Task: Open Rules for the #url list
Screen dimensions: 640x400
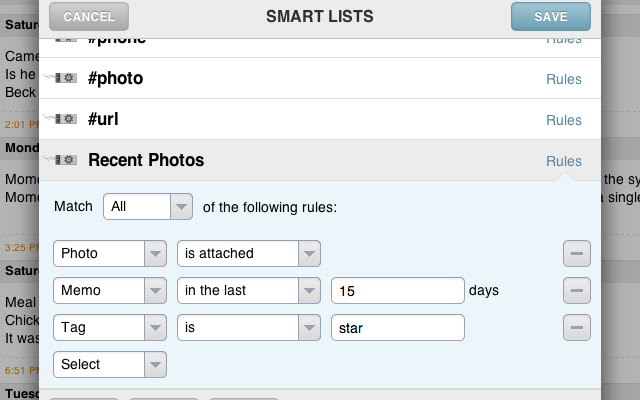Action: coord(563,120)
